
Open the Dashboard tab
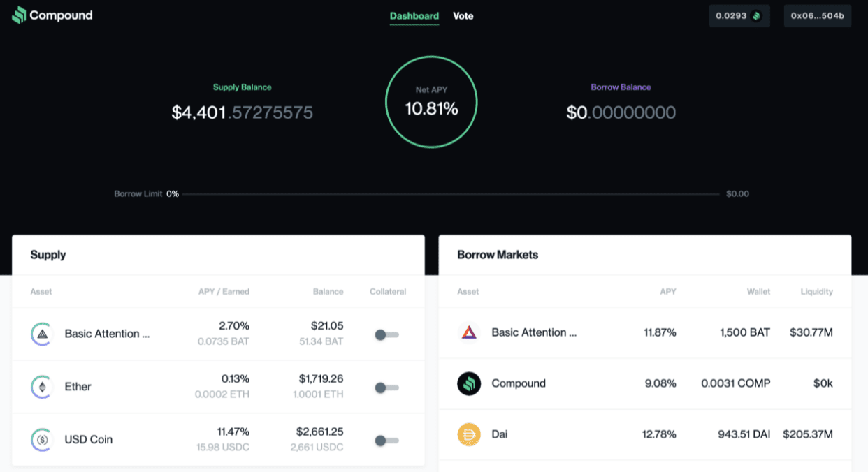[414, 16]
